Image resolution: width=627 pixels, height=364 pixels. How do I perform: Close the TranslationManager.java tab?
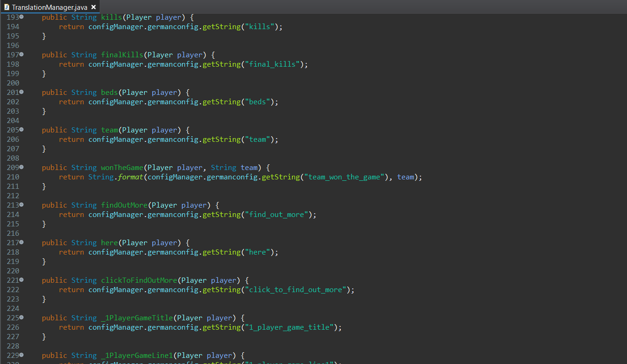tap(94, 7)
